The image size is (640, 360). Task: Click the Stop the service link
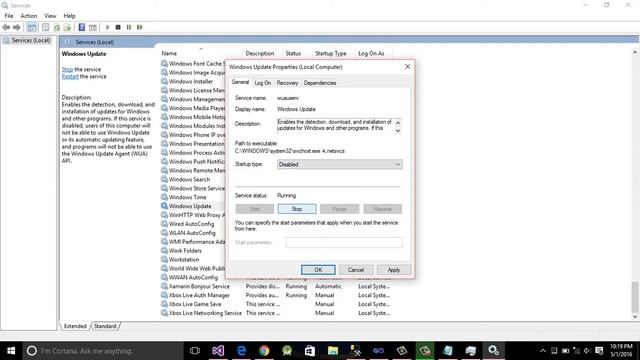click(x=67, y=69)
